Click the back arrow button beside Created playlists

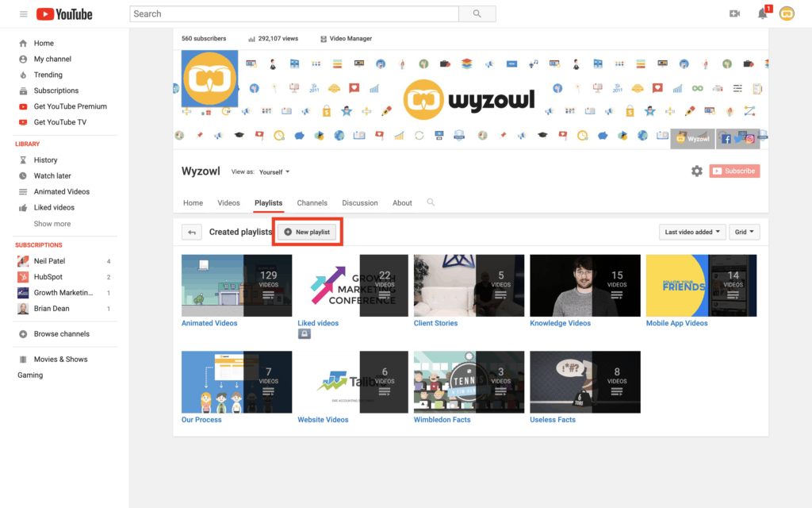pos(192,233)
